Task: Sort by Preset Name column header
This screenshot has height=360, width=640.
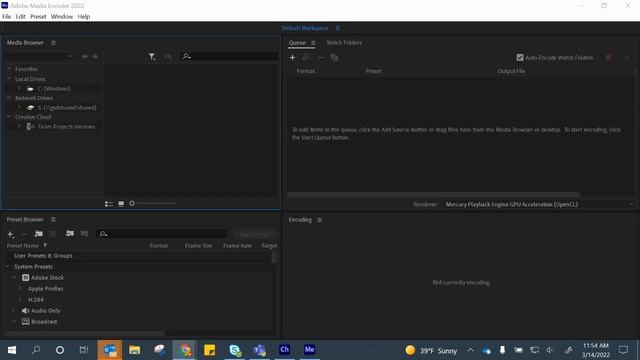Action: [22, 246]
